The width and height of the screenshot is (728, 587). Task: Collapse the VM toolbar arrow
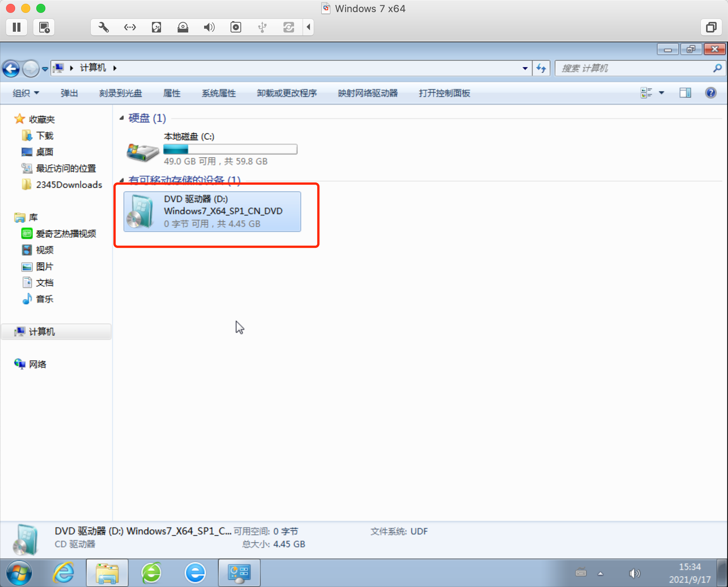pos(308,27)
